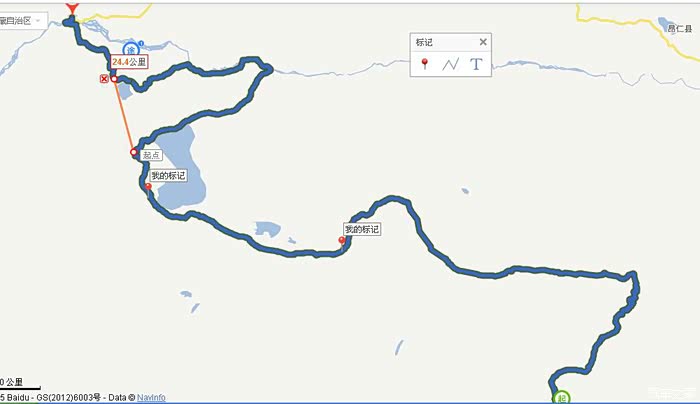Click the 昂仁县 place label
Image resolution: width=700 pixels, height=404 pixels.
[x=679, y=29]
